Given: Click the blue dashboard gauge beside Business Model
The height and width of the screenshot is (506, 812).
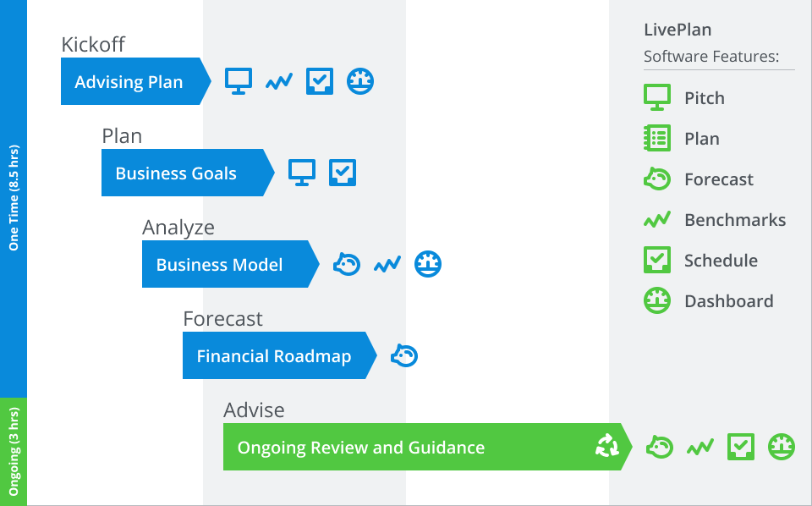Looking at the screenshot, I should coord(428,264).
